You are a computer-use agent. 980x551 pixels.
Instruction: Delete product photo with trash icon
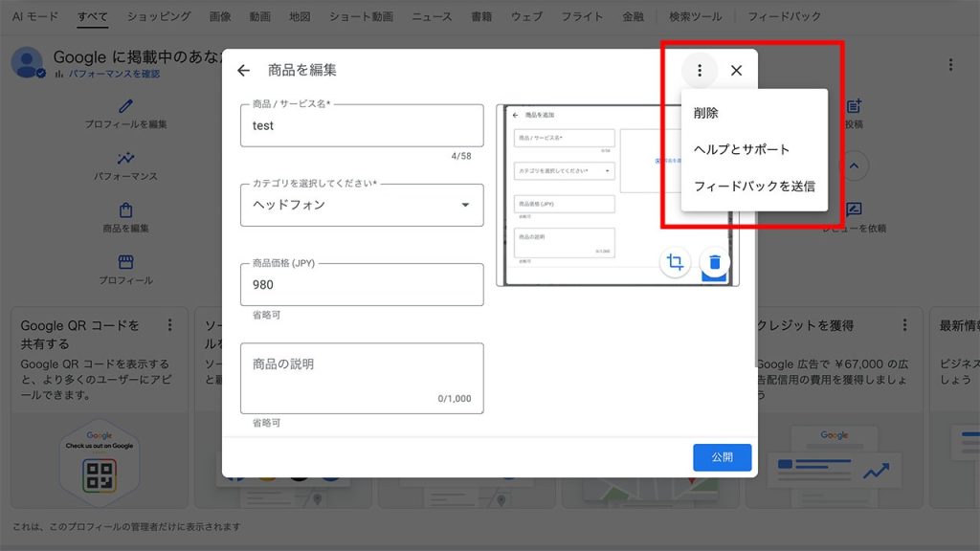tap(715, 262)
